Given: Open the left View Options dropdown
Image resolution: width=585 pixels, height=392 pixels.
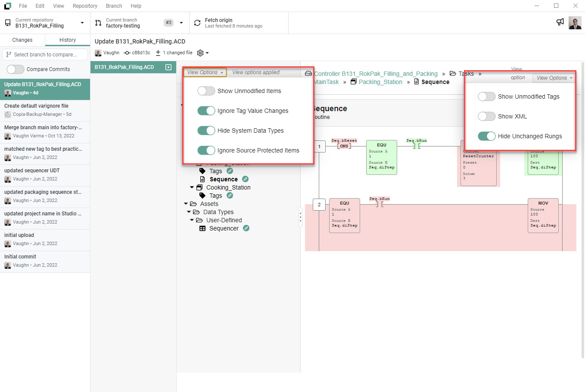Looking at the screenshot, I should click(x=205, y=72).
